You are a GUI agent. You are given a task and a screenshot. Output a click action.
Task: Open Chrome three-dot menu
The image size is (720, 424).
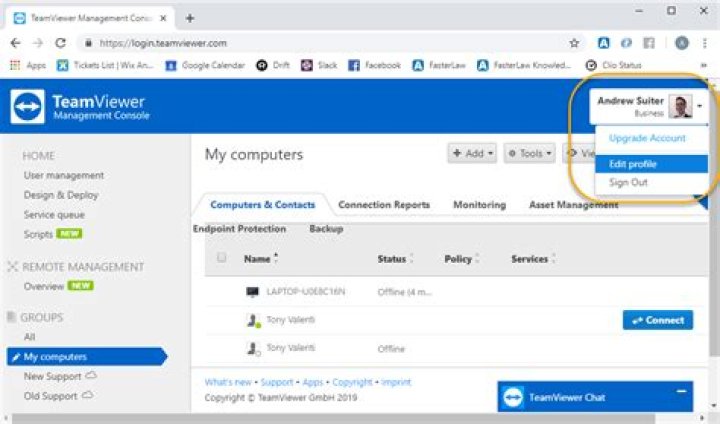point(705,43)
